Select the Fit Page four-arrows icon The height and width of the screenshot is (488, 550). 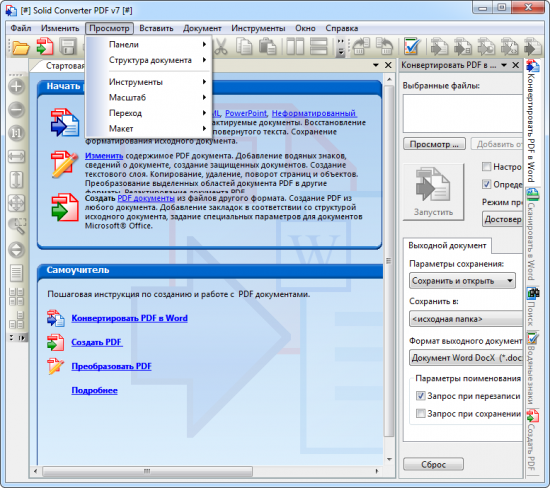tap(16, 203)
